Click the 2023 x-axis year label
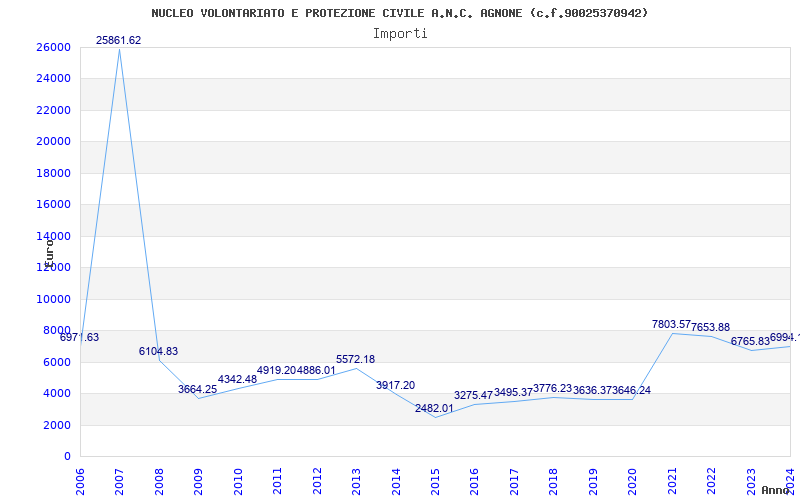 pyautogui.click(x=752, y=481)
